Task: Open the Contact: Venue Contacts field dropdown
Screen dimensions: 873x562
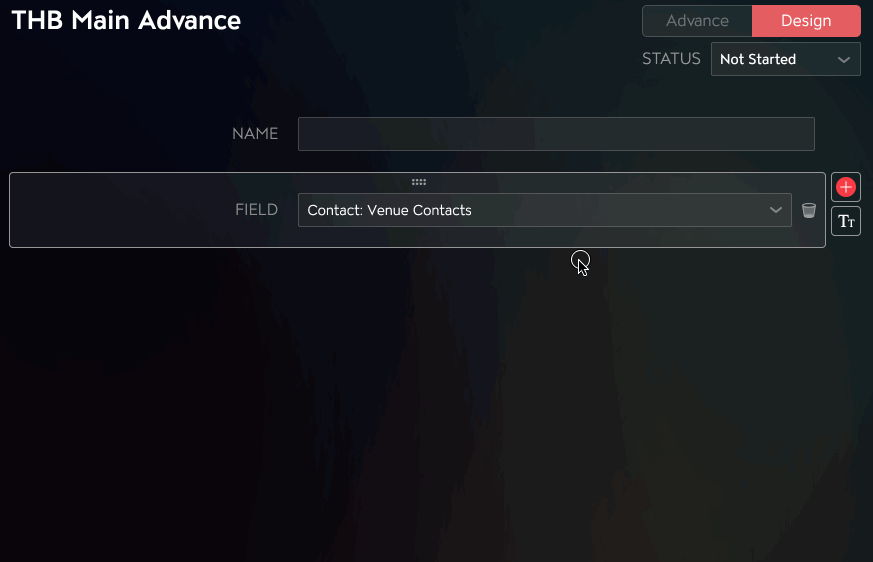Action: tap(545, 210)
